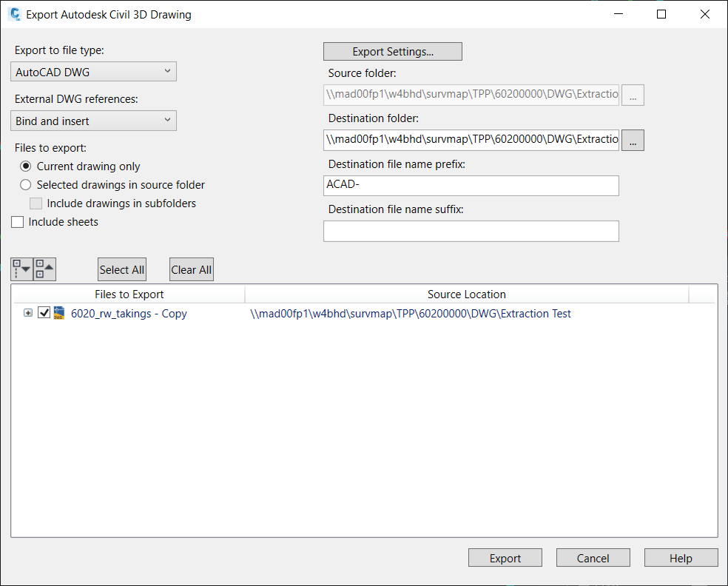
Task: Open the Destination folder browse button
Action: (633, 140)
